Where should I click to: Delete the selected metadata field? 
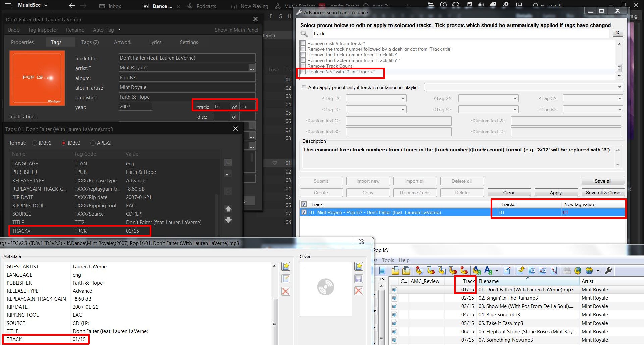coord(286,291)
